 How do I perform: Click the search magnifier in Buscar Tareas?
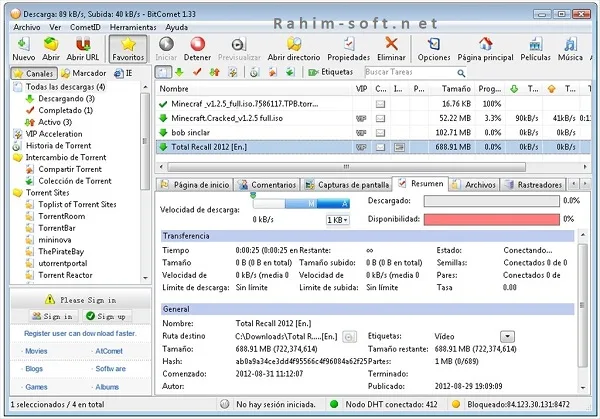click(x=461, y=72)
